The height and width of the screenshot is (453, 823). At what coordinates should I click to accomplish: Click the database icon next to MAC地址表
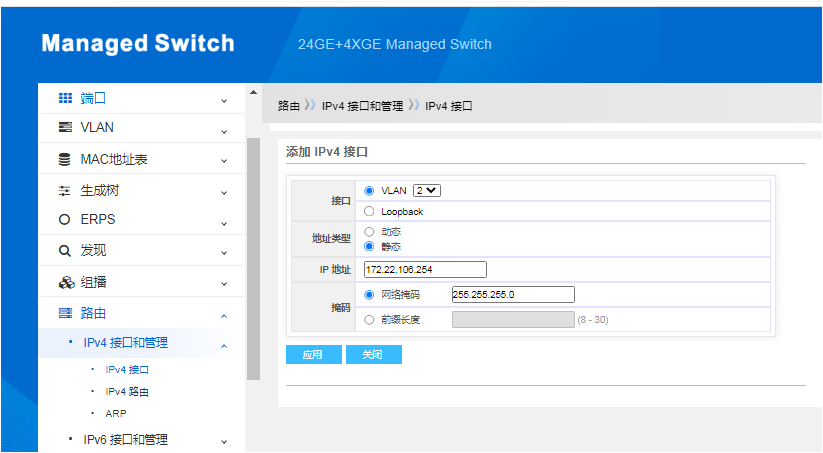click(x=65, y=159)
